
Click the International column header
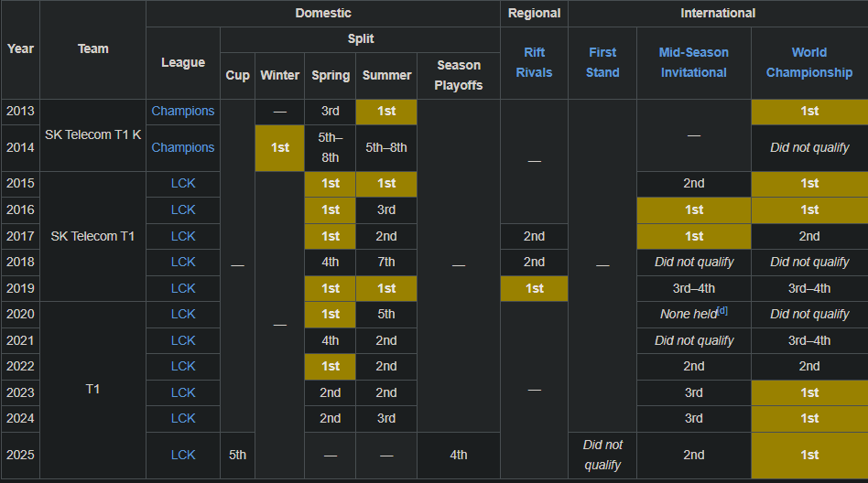tap(718, 14)
